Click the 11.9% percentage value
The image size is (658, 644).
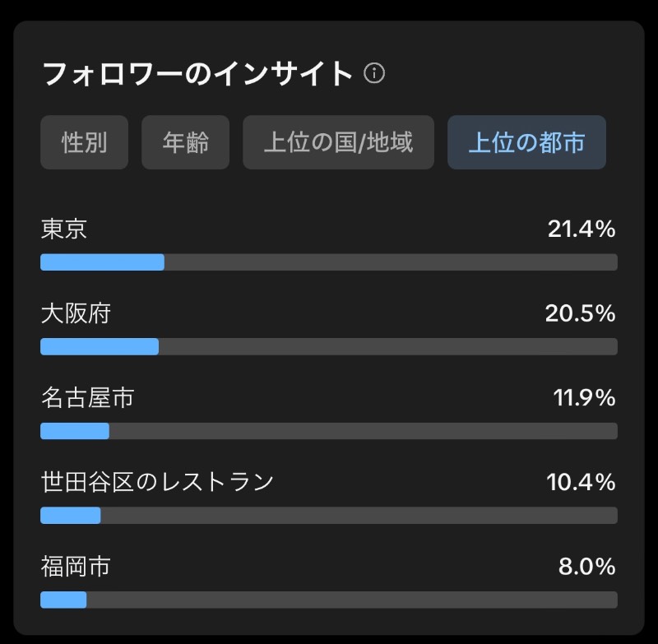coord(584,398)
